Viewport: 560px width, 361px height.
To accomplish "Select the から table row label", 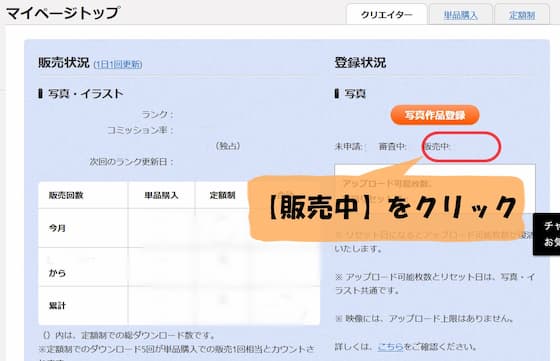I will [57, 273].
